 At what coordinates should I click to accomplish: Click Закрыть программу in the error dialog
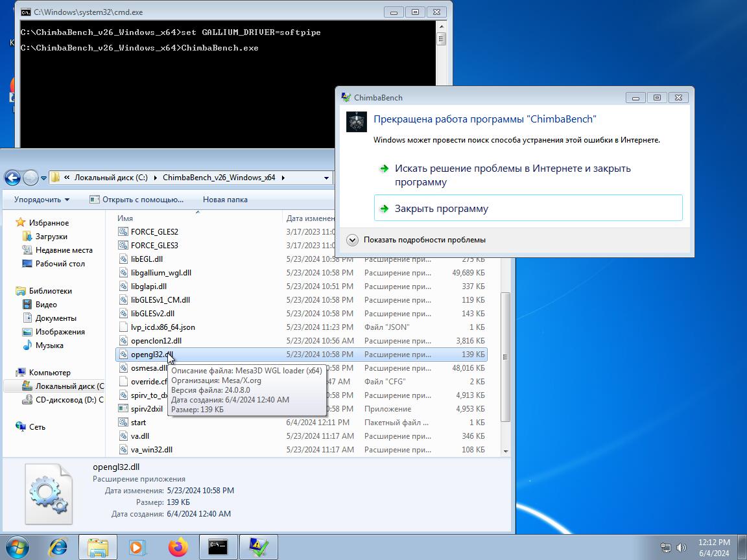(x=528, y=208)
